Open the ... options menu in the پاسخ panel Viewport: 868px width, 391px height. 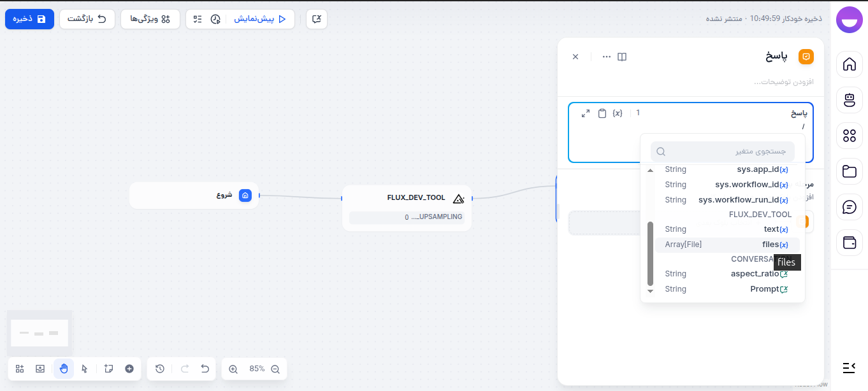point(605,57)
